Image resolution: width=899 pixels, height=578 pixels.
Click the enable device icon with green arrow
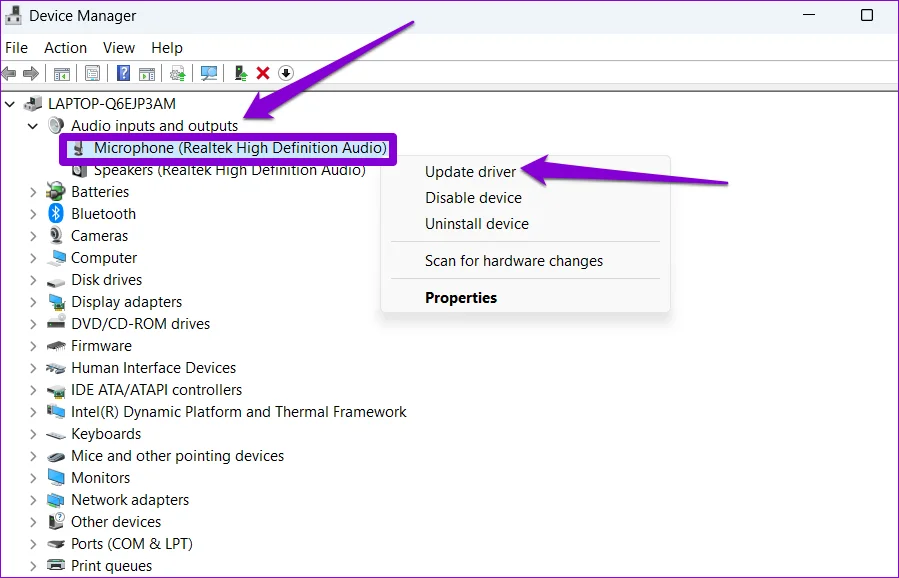tap(240, 73)
